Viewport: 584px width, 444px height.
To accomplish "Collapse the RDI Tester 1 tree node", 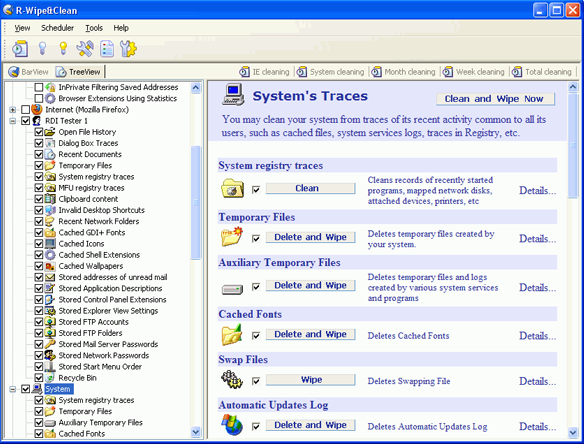I will point(13,121).
